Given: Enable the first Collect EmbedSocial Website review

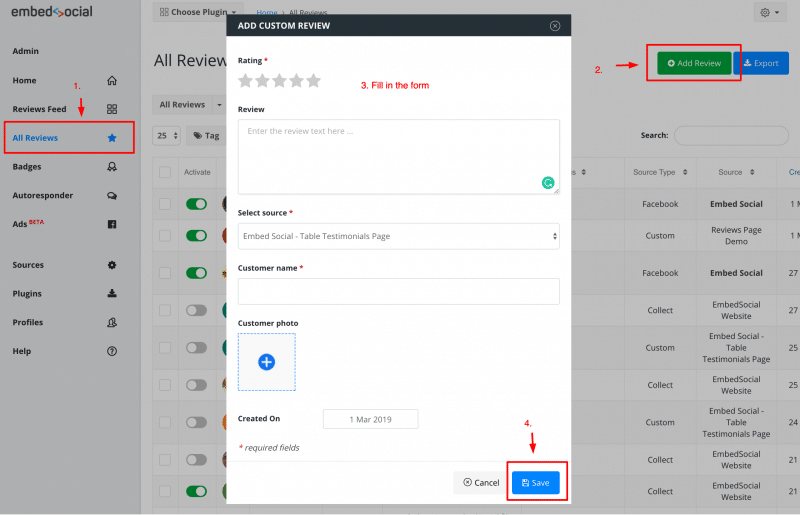Looking at the screenshot, I should 196,310.
